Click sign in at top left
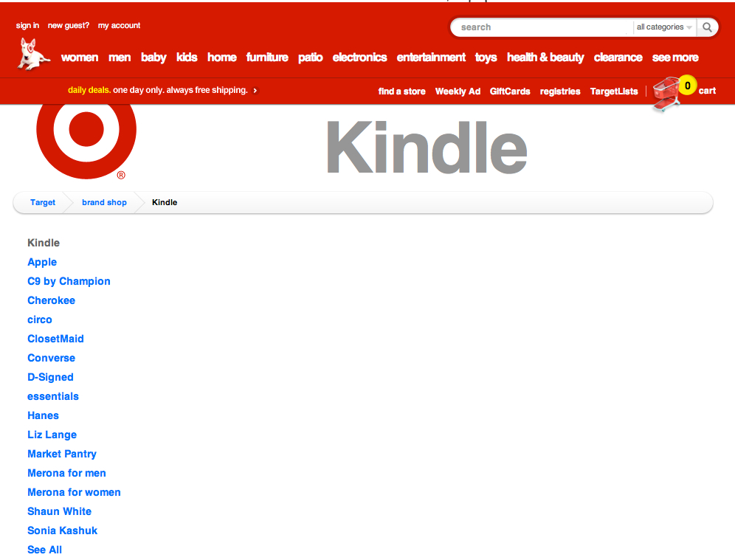This screenshot has height=560, width=735. click(x=27, y=25)
